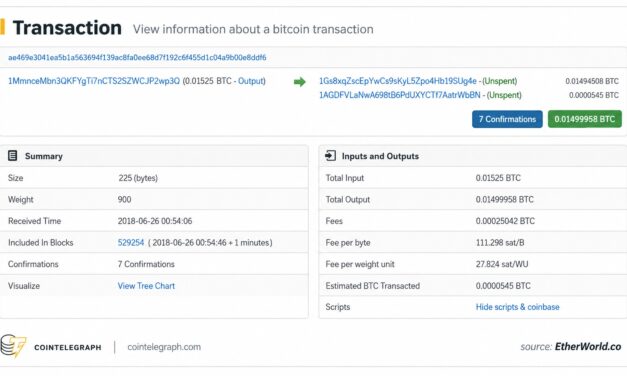This screenshot has width=627, height=376.
Task: Click the green 0.01499958 BTC button
Action: click(585, 119)
